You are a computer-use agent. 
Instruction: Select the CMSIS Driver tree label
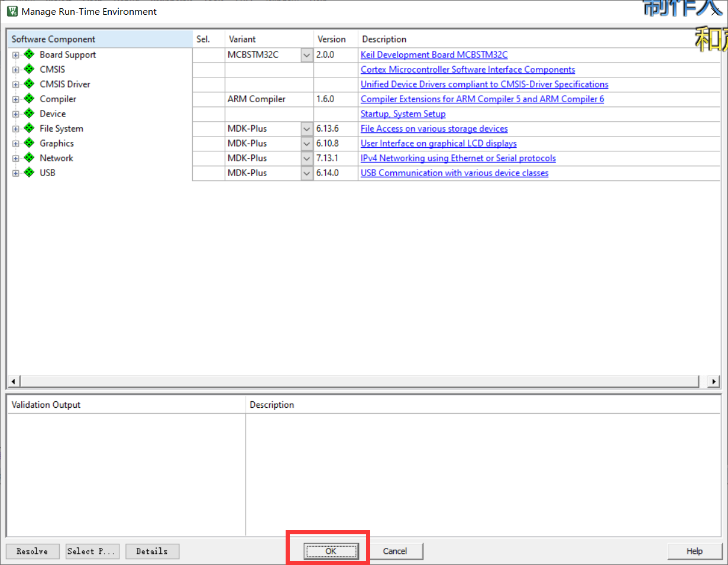[65, 84]
